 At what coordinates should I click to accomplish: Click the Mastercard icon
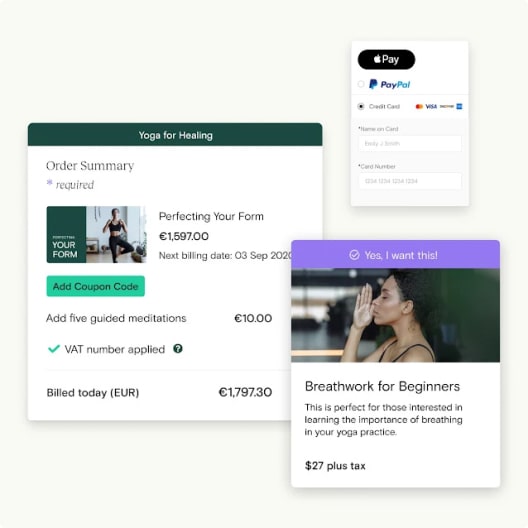[419, 106]
